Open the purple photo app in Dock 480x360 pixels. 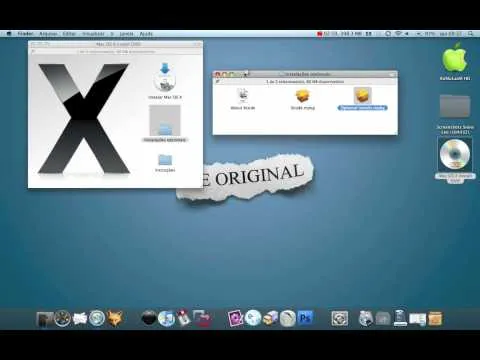click(235, 318)
